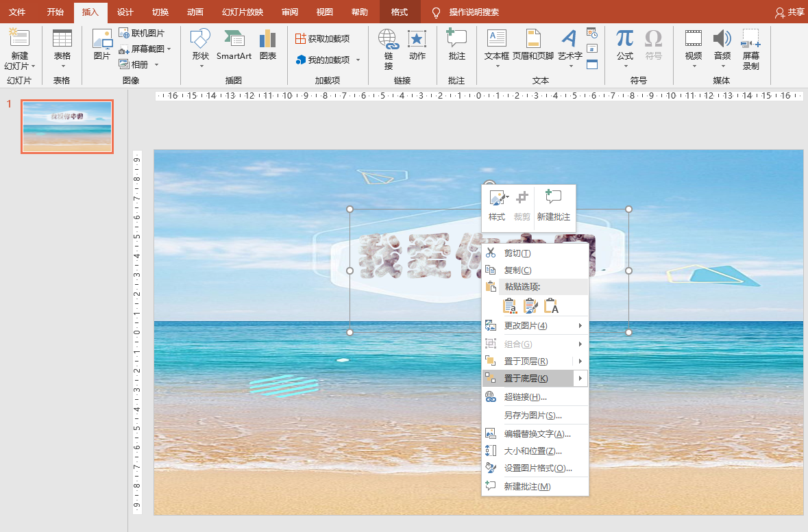Choose 另存为图片 from the context menu

[532, 416]
